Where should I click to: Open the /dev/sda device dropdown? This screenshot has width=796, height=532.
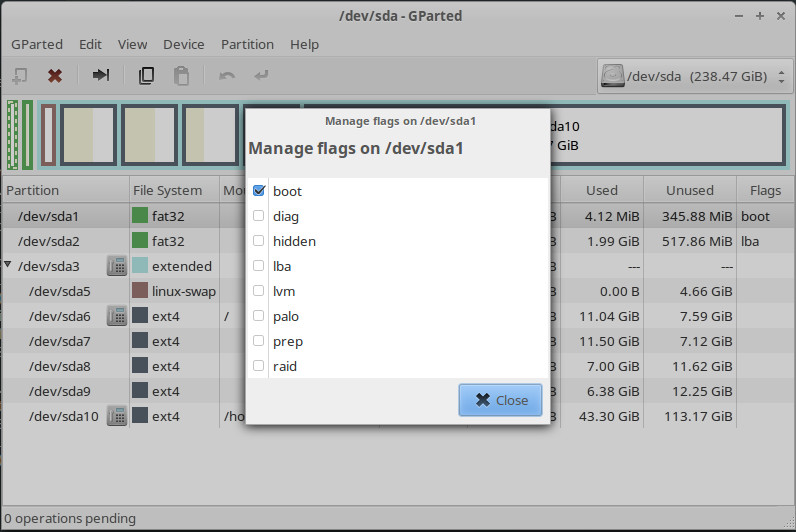(x=694, y=77)
